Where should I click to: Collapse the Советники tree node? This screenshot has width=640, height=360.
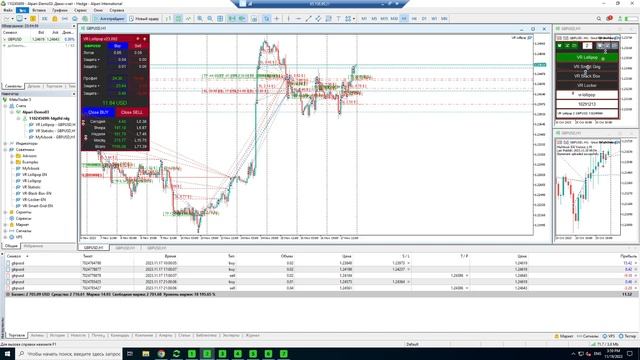tap(5, 149)
